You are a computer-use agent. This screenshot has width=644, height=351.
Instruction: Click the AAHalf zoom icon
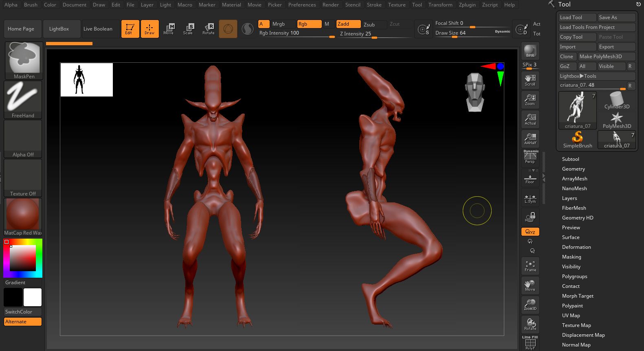[530, 138]
